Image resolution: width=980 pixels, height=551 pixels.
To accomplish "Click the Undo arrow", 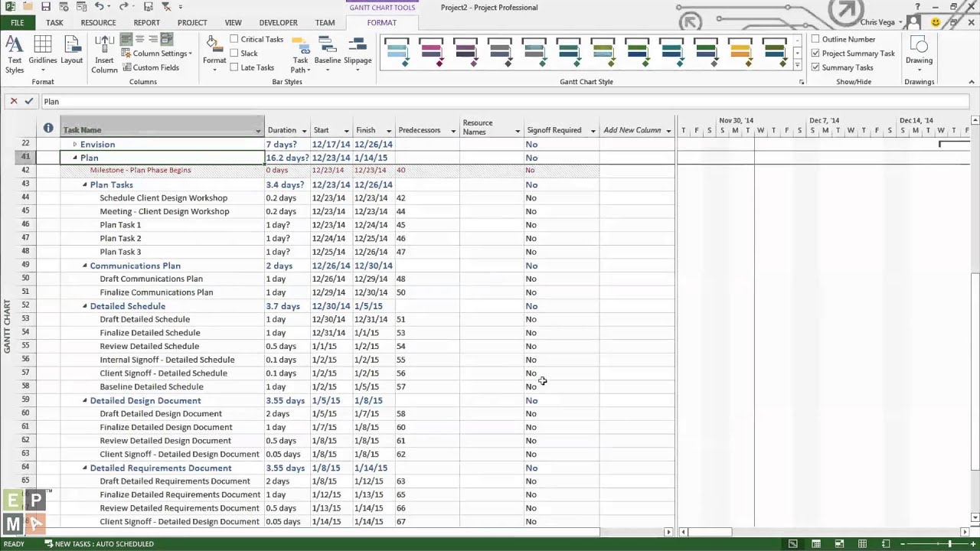I will [99, 7].
